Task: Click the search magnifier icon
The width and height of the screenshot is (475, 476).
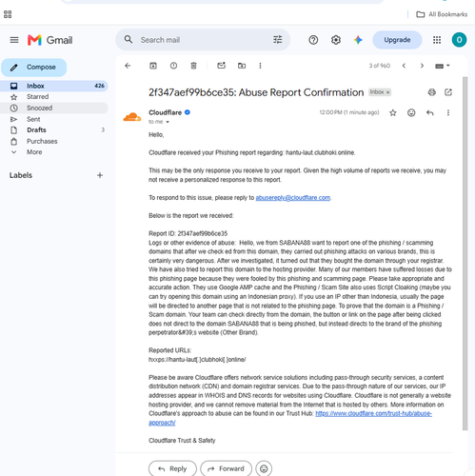Action: click(x=129, y=40)
